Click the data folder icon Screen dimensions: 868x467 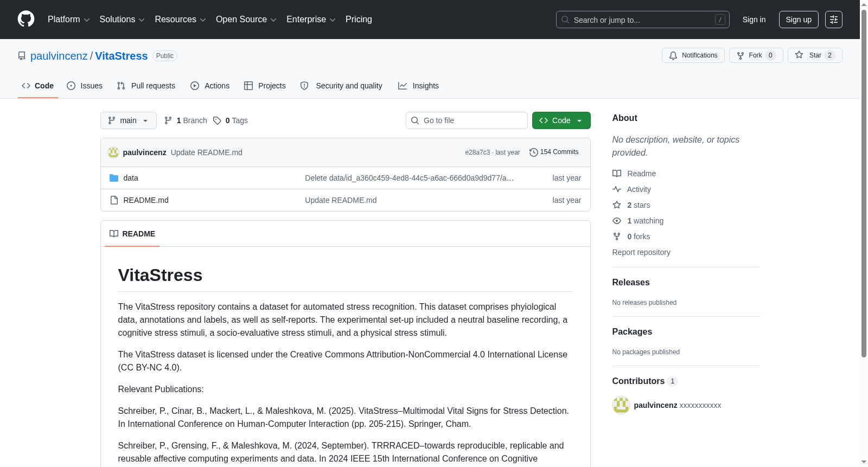(x=114, y=178)
